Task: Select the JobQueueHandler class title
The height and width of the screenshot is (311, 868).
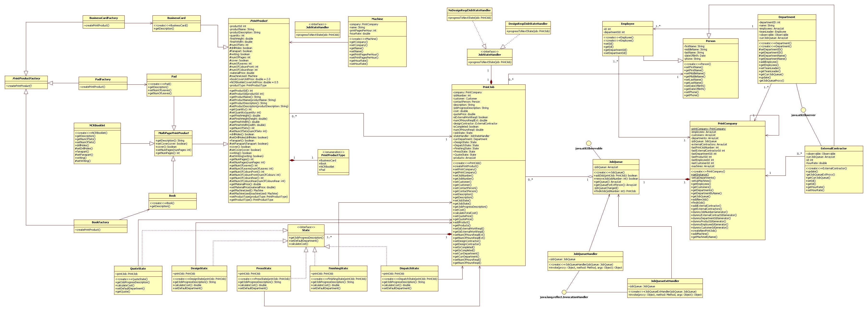Action: click(585, 254)
